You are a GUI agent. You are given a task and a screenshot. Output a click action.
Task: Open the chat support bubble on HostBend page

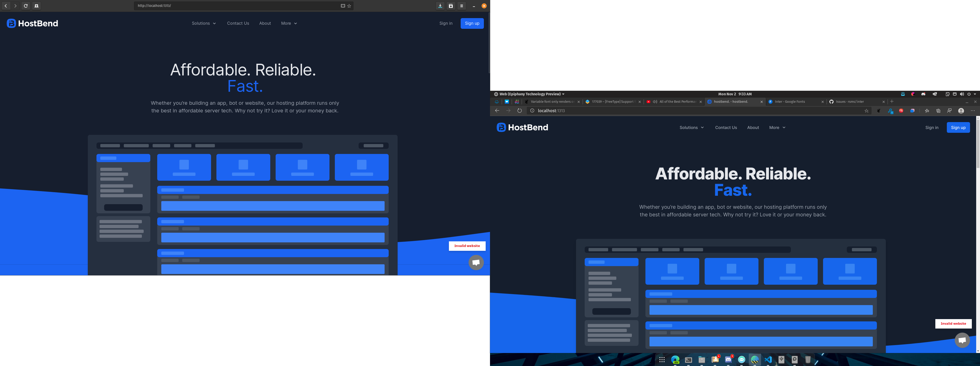click(x=962, y=340)
